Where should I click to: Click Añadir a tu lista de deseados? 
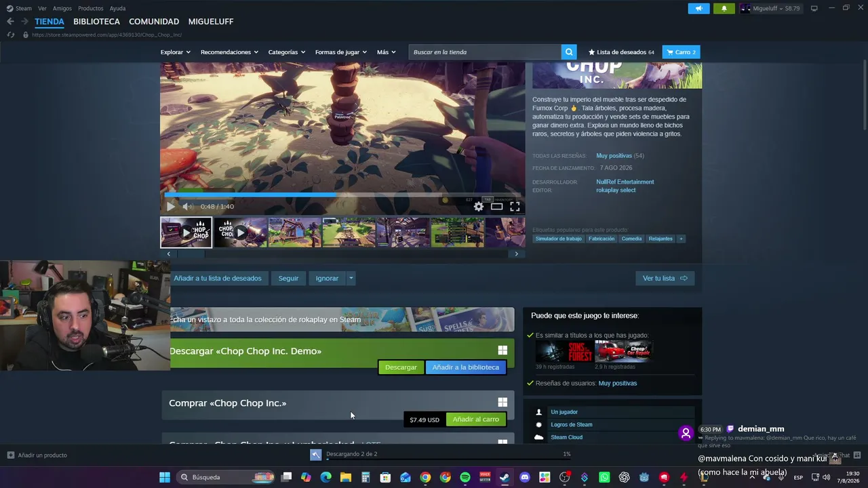click(x=218, y=278)
